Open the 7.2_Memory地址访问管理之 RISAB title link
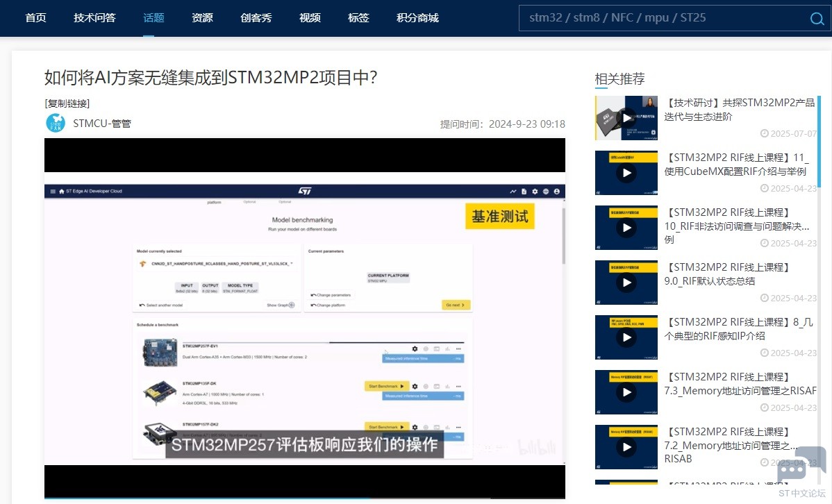The height and width of the screenshot is (504, 832). pos(731,445)
